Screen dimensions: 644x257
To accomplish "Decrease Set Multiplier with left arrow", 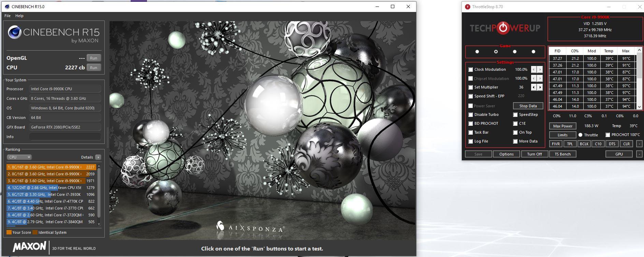I will click(x=534, y=87).
